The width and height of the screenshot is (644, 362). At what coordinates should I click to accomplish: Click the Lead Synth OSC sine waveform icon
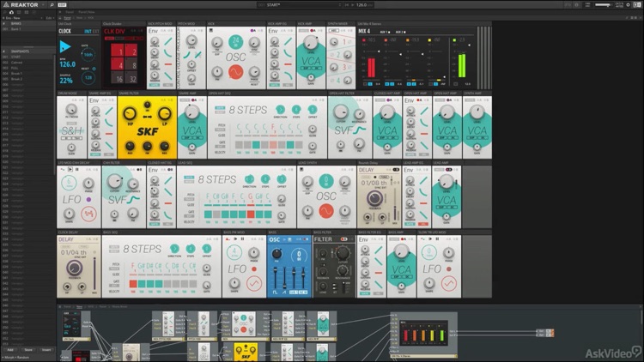[326, 211]
